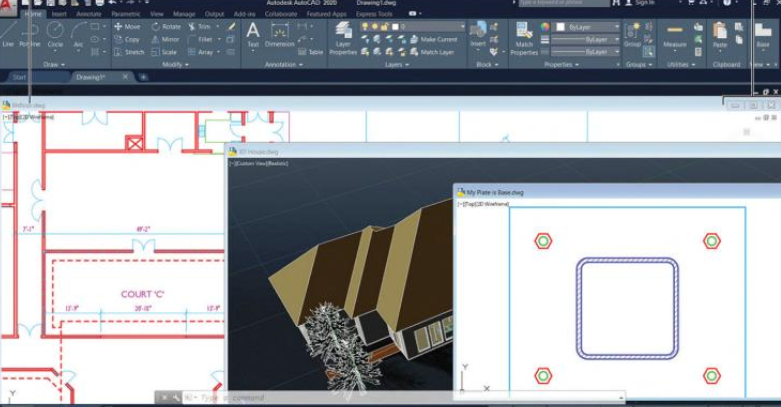Click the Group tool
The width and height of the screenshot is (781, 407).
pos(632,35)
